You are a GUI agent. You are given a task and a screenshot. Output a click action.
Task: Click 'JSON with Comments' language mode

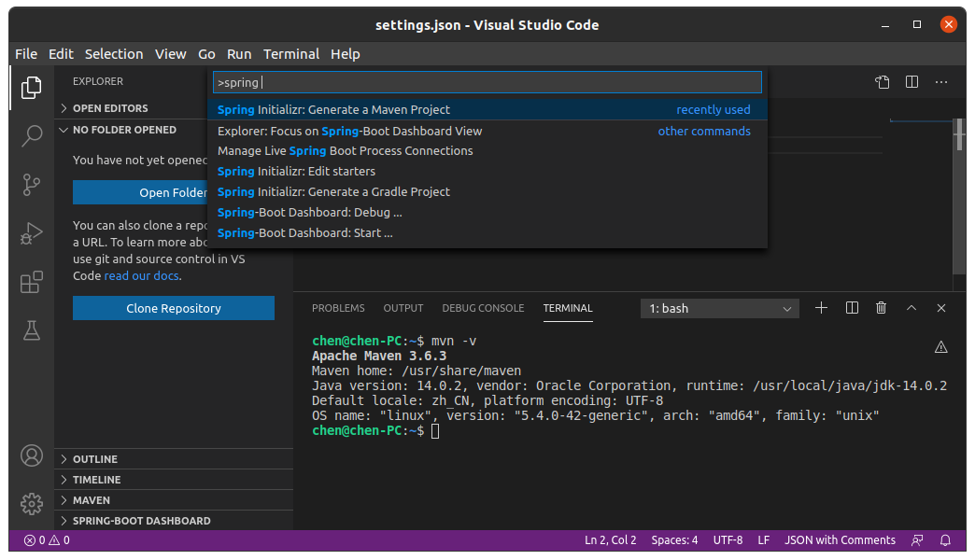pos(840,540)
